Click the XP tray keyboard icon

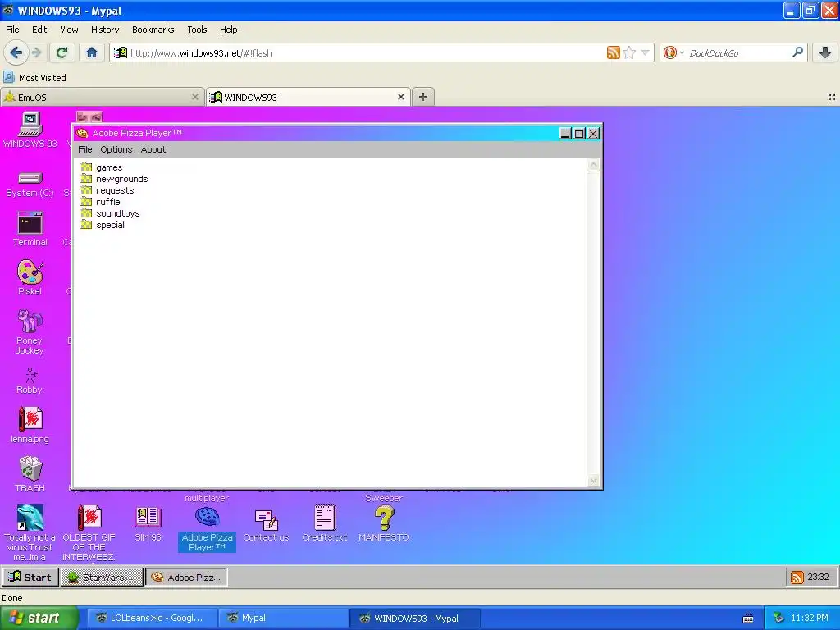pyautogui.click(x=748, y=619)
